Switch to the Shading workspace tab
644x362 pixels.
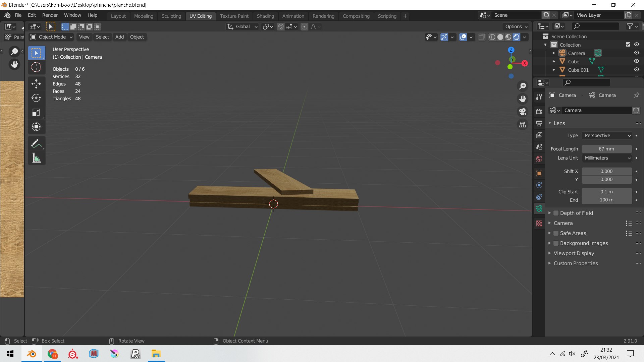click(x=265, y=16)
